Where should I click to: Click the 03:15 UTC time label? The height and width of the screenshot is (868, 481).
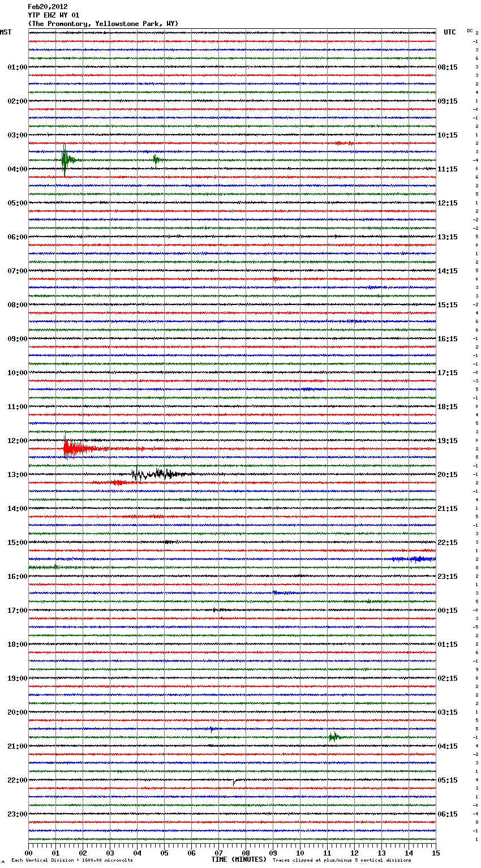[x=448, y=712]
